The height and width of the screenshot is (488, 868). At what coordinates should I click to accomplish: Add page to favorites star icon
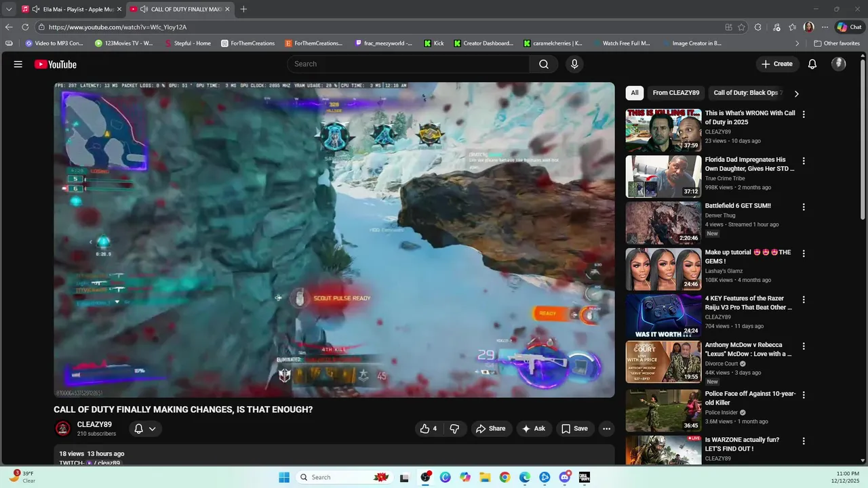pos(741,27)
